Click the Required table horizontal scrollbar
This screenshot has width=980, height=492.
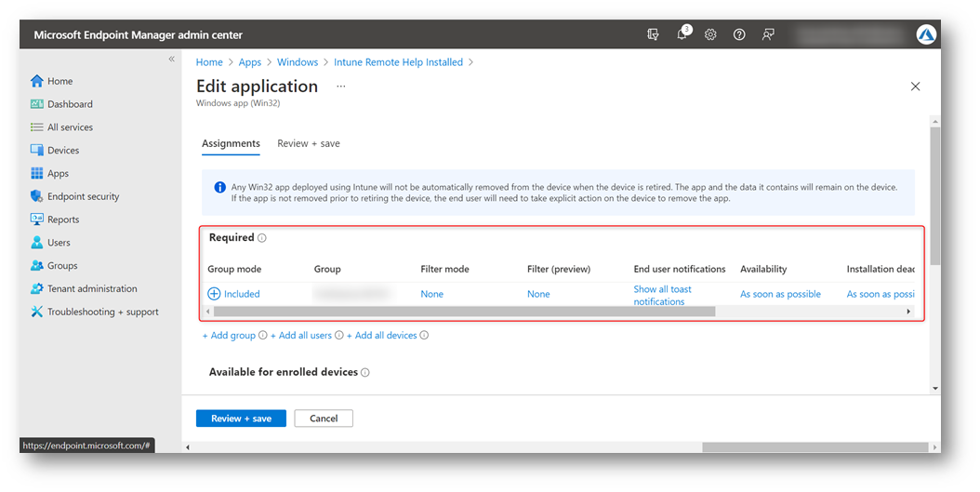pyautogui.click(x=464, y=311)
